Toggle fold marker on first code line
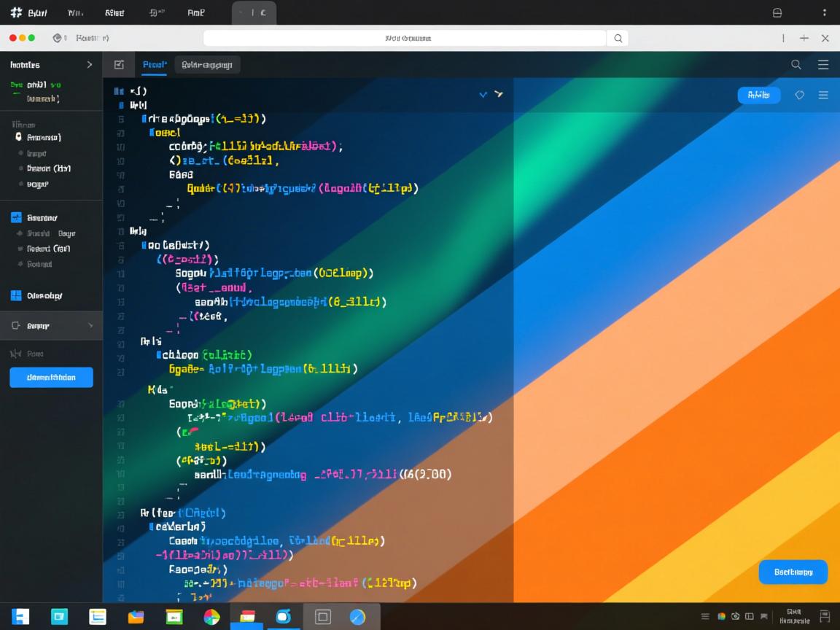840x630 pixels. 119,92
